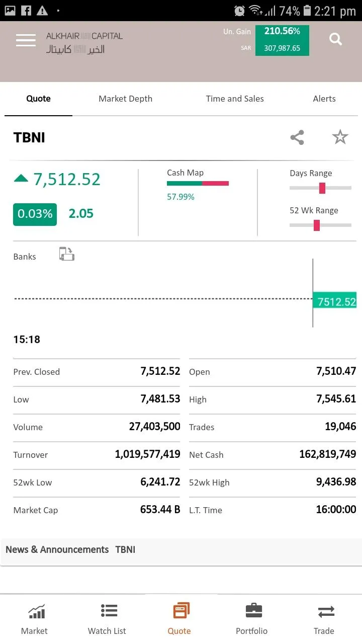Tap the 0.03% change badge
Screen dimensions: 362x644
pyautogui.click(x=35, y=214)
